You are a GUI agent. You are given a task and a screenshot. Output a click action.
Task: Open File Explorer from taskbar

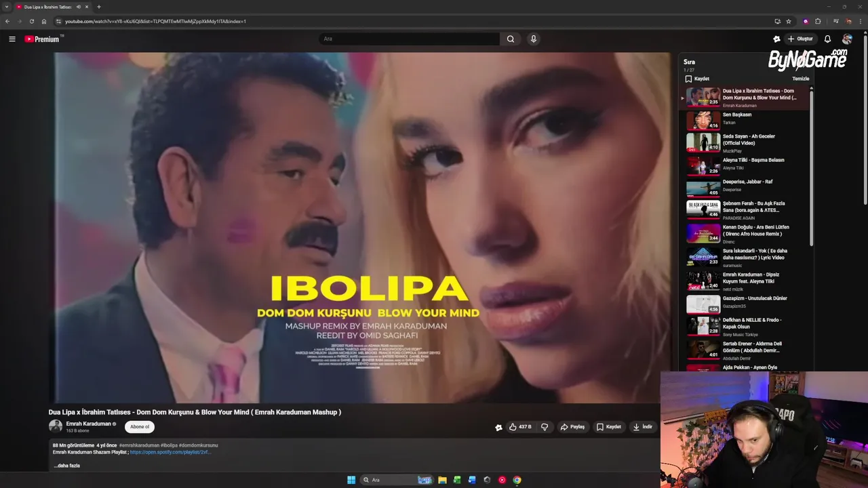(x=442, y=480)
